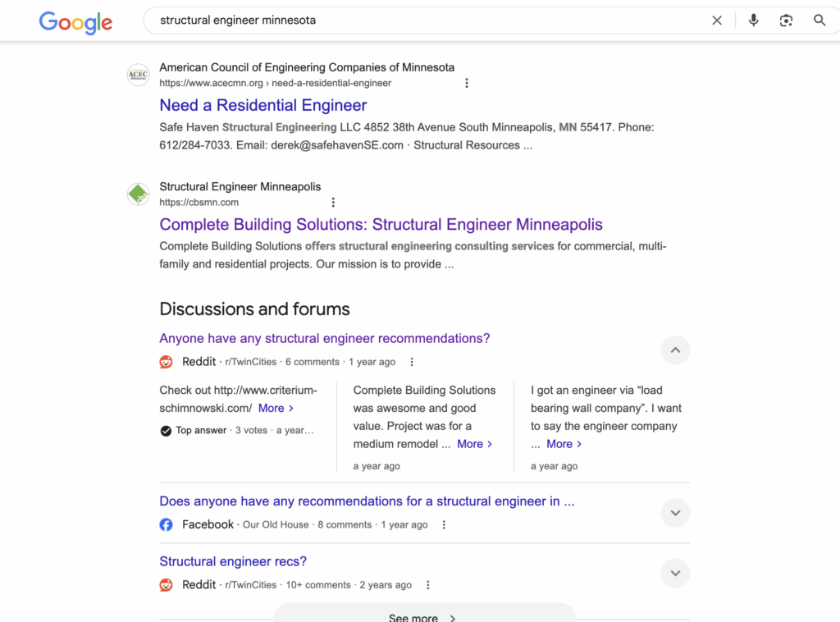Open the Structural engineer recs? link

click(233, 561)
